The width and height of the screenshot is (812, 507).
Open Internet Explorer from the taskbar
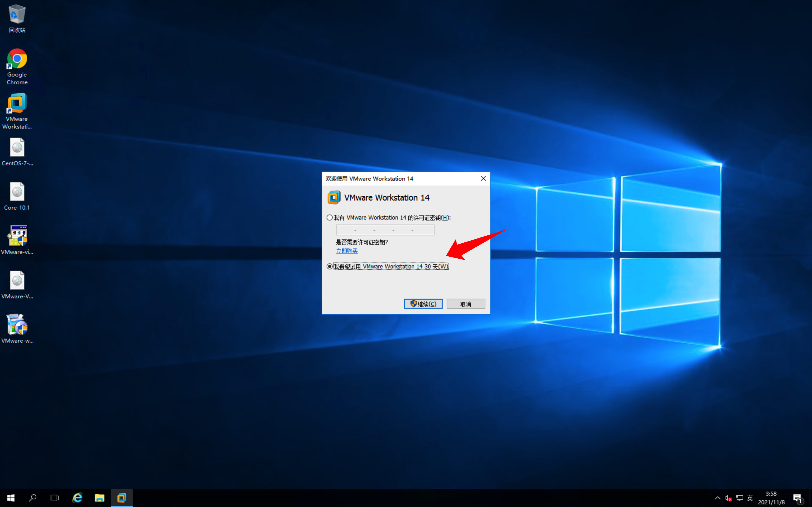pyautogui.click(x=77, y=498)
